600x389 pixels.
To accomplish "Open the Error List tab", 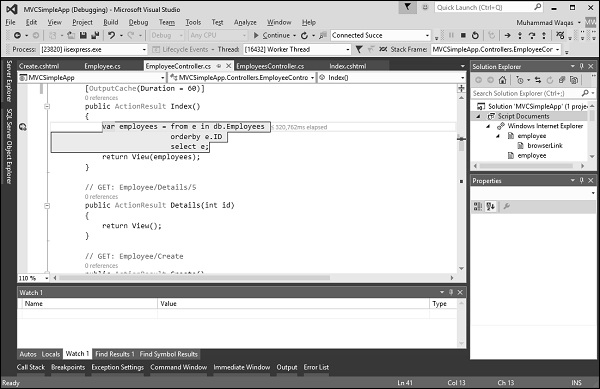I will (x=316, y=367).
